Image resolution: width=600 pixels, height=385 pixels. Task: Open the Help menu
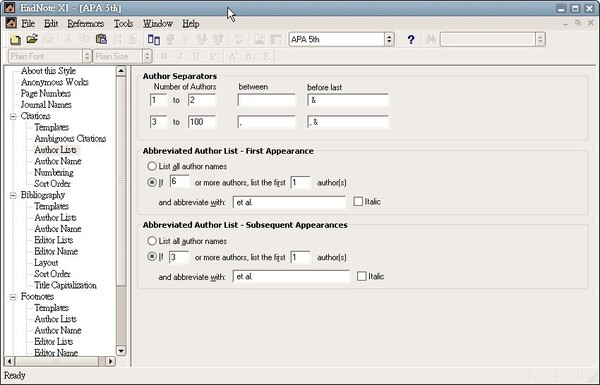(191, 24)
